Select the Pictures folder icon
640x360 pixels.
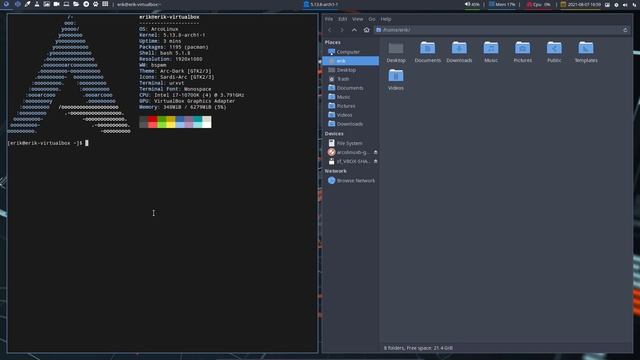(x=522, y=52)
